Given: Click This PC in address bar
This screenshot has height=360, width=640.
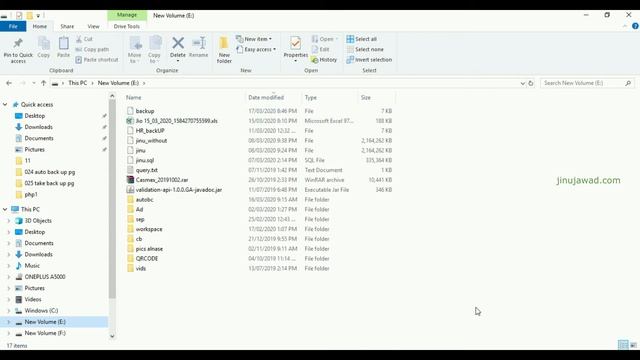Looking at the screenshot, I should tap(78, 83).
